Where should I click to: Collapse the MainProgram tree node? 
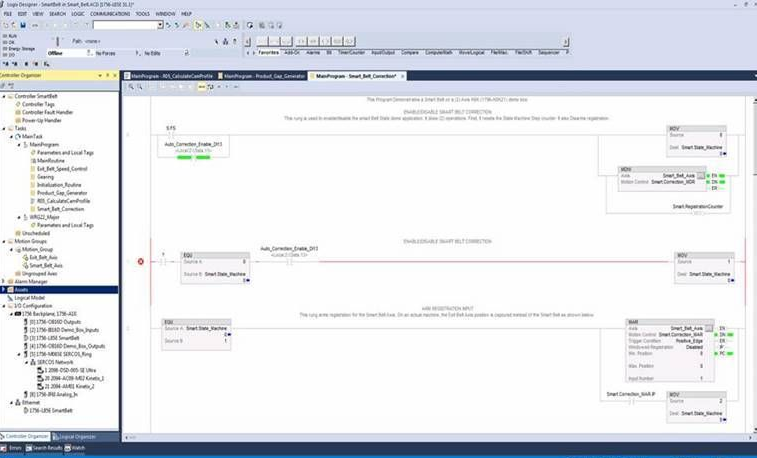pos(20,144)
